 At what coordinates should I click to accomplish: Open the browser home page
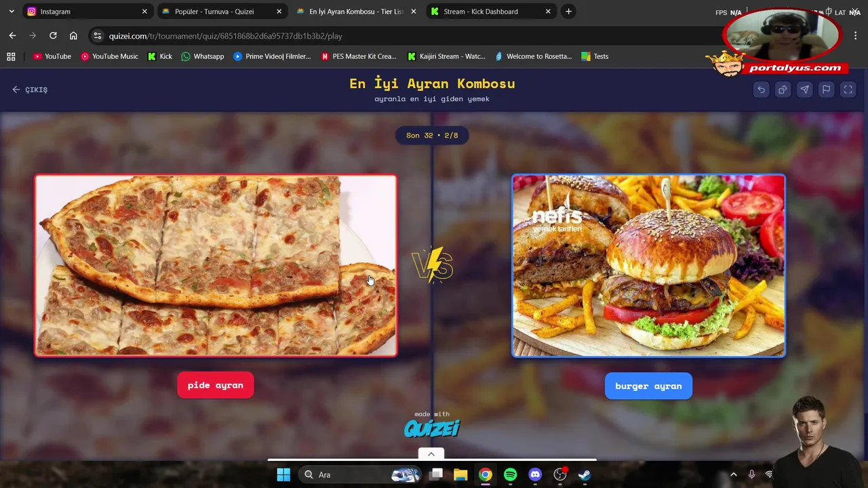point(73,36)
